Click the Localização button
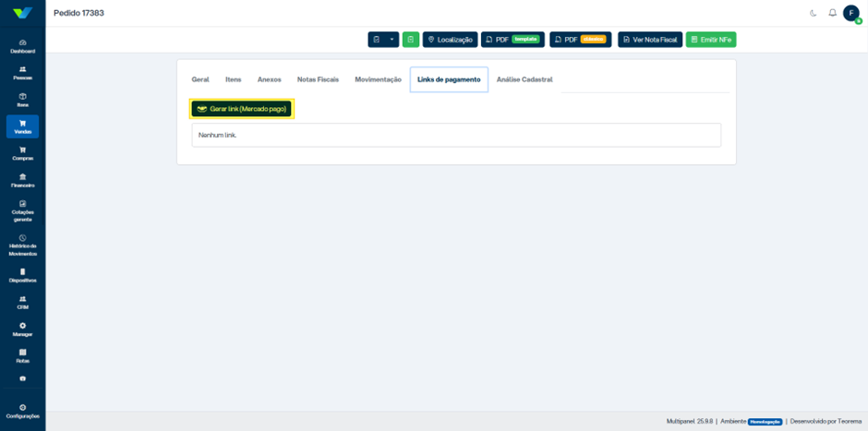Image resolution: width=868 pixels, height=431 pixels. pos(450,40)
